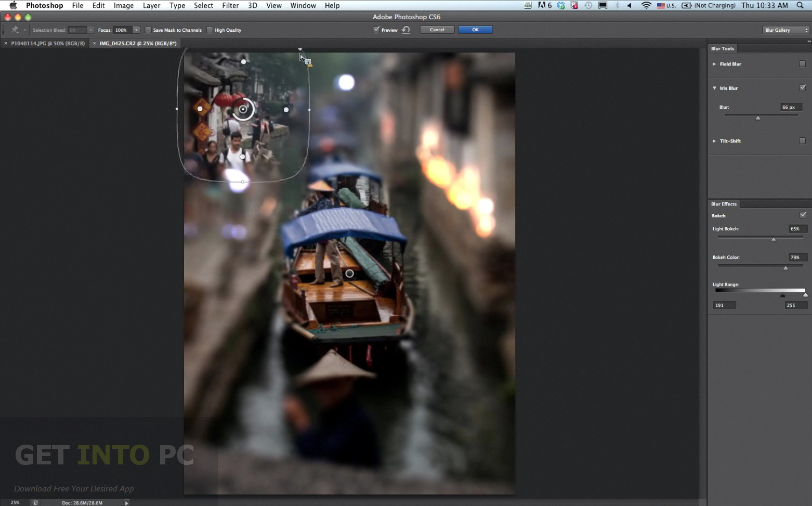
Task: Open the blur pin tool preset dropdown arrow
Action: point(24,30)
